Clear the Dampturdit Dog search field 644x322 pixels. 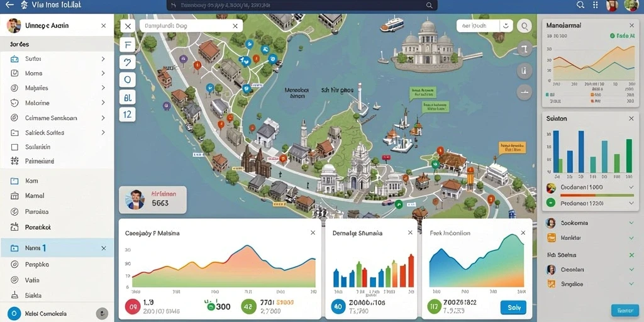(x=235, y=26)
